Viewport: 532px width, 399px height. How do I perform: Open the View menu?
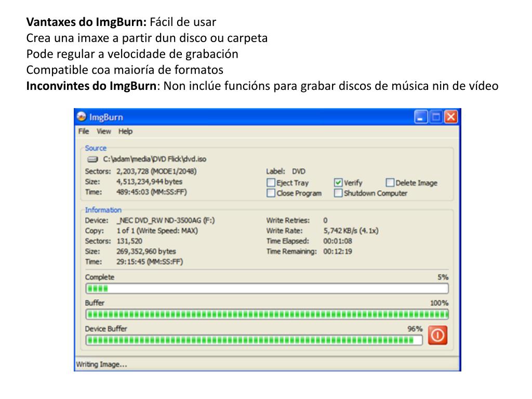point(103,131)
